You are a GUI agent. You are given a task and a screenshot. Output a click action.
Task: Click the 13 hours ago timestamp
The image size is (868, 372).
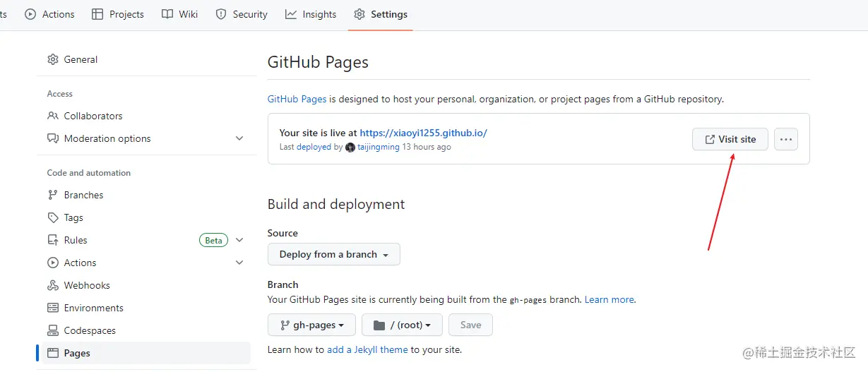point(427,147)
